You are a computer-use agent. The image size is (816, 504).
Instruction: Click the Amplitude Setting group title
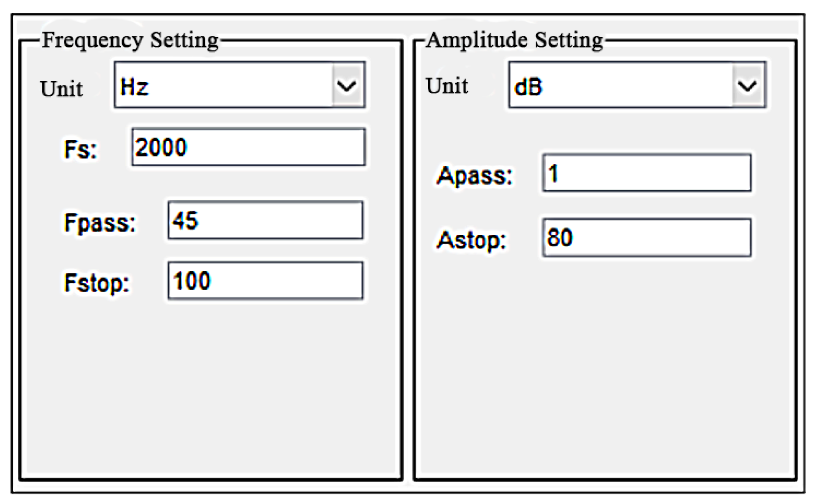pos(514,40)
